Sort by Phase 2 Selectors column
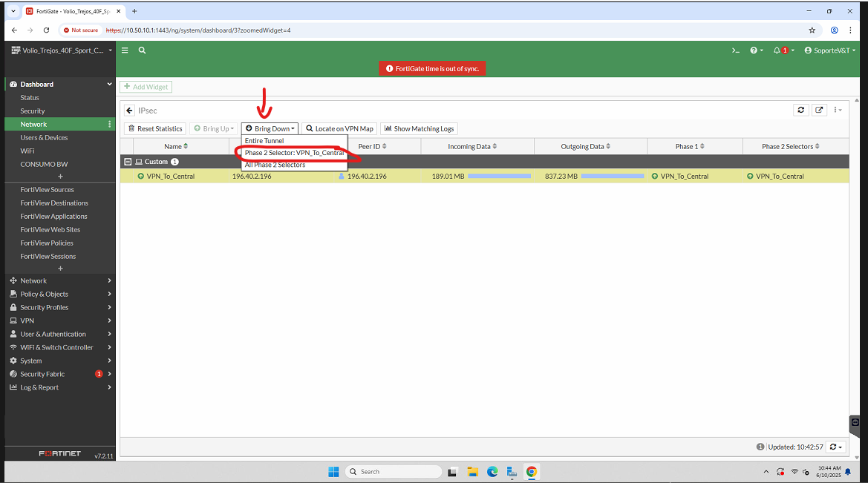The width and height of the screenshot is (868, 483). click(x=791, y=147)
